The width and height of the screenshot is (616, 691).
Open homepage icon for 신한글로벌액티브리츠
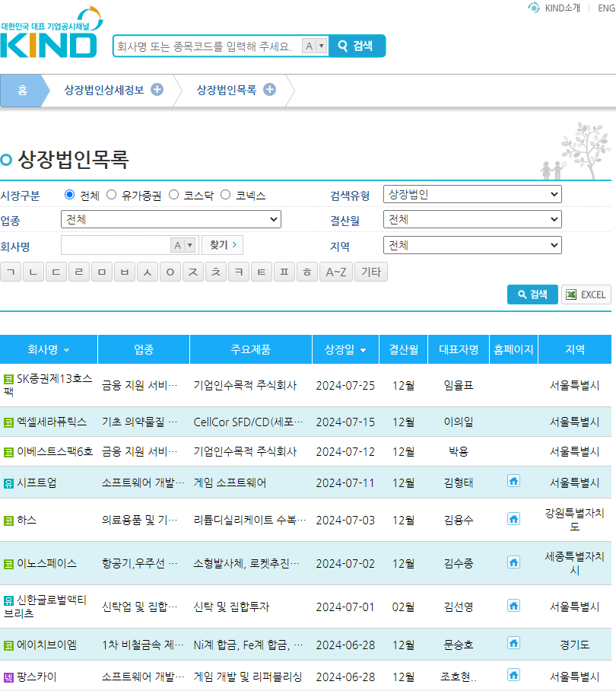click(x=513, y=606)
